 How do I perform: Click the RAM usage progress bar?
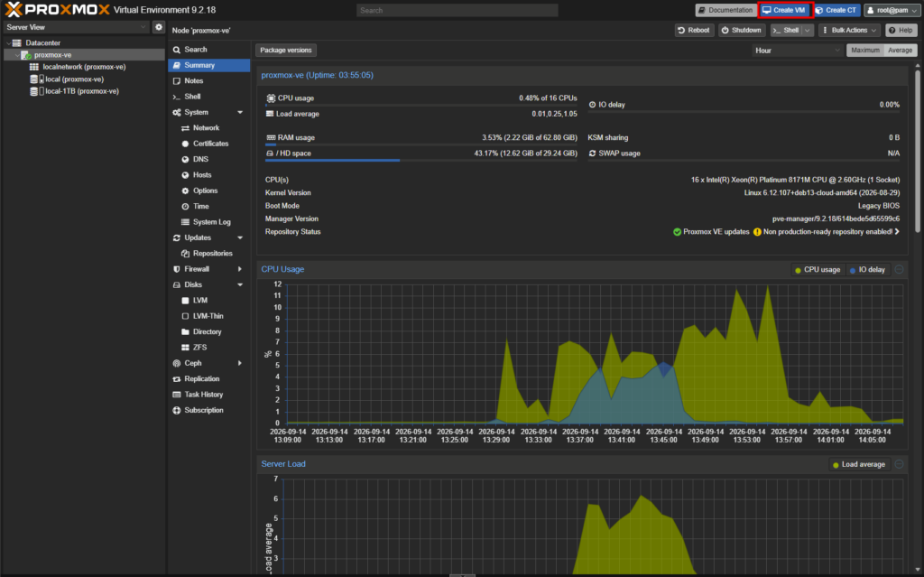pyautogui.click(x=421, y=144)
